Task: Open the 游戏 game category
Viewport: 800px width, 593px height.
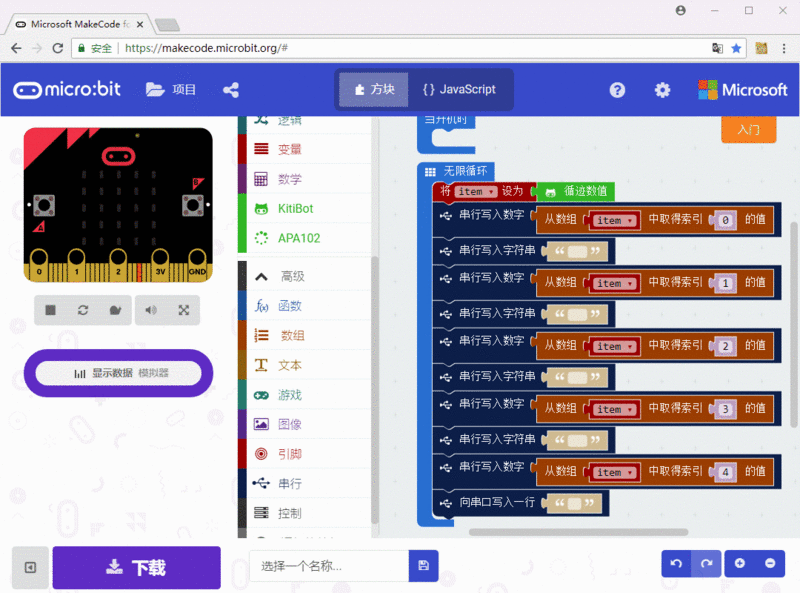Action: tap(305, 395)
